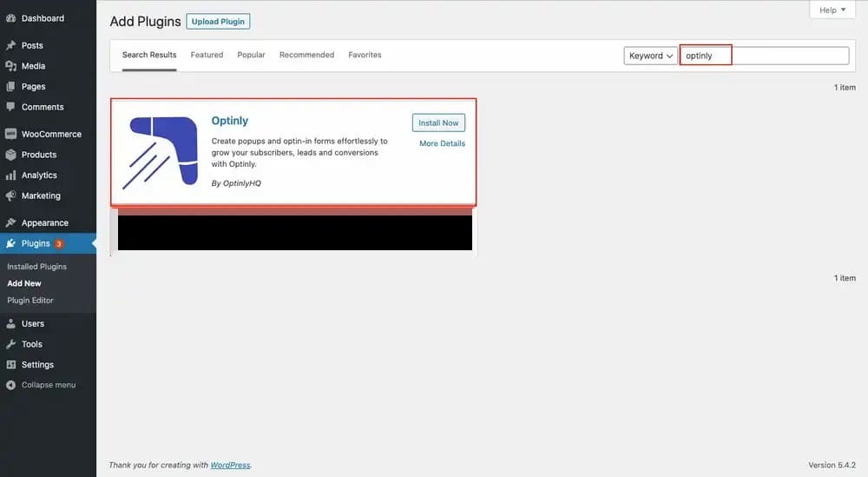Image resolution: width=868 pixels, height=477 pixels.
Task: Click the Appearance paintbrush icon
Action: click(10, 222)
